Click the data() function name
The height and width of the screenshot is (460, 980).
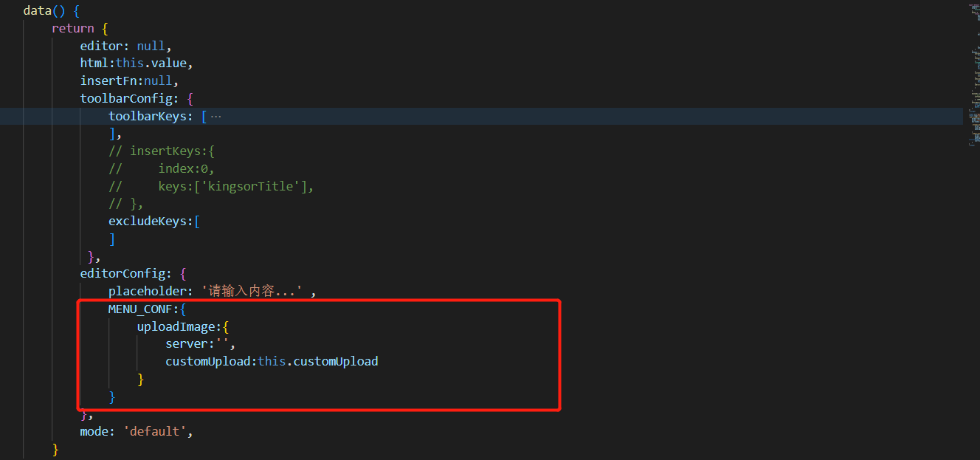click(37, 10)
